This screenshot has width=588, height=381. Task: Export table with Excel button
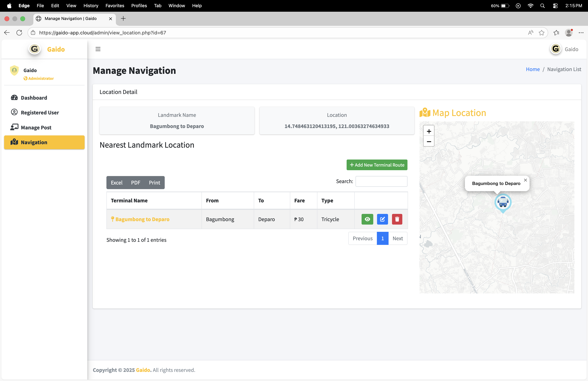[x=116, y=182]
